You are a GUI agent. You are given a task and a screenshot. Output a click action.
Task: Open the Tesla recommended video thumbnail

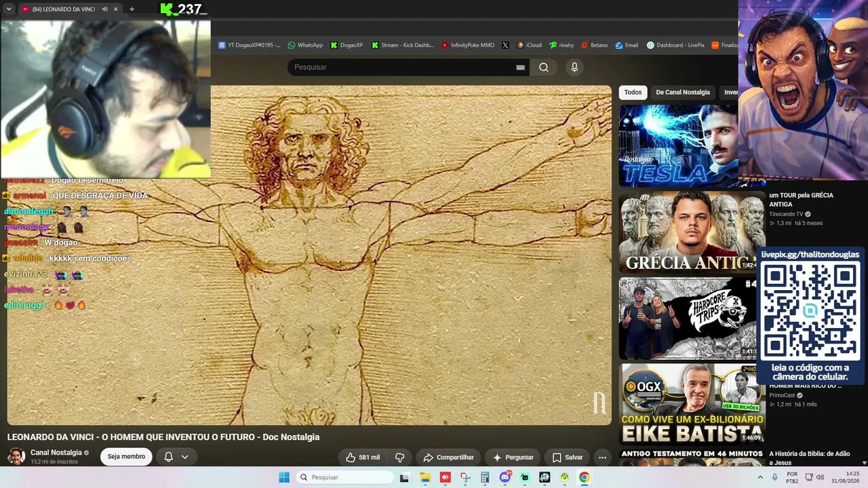tap(678, 145)
